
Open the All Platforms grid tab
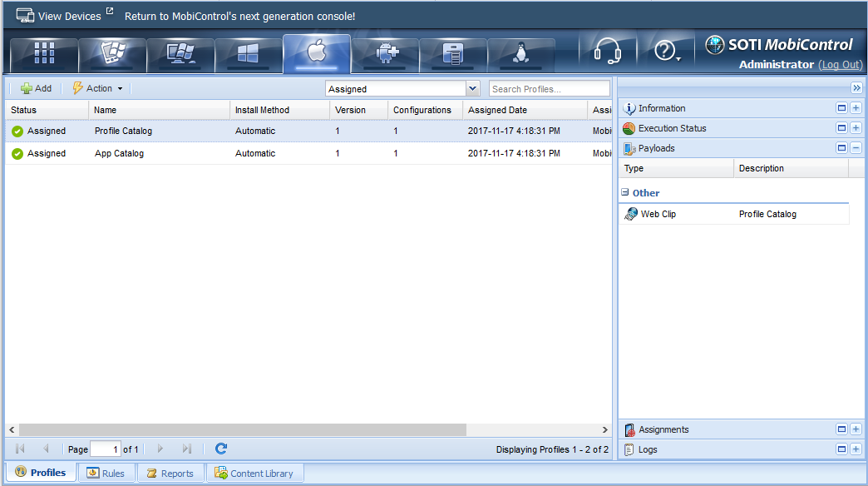tap(44, 54)
